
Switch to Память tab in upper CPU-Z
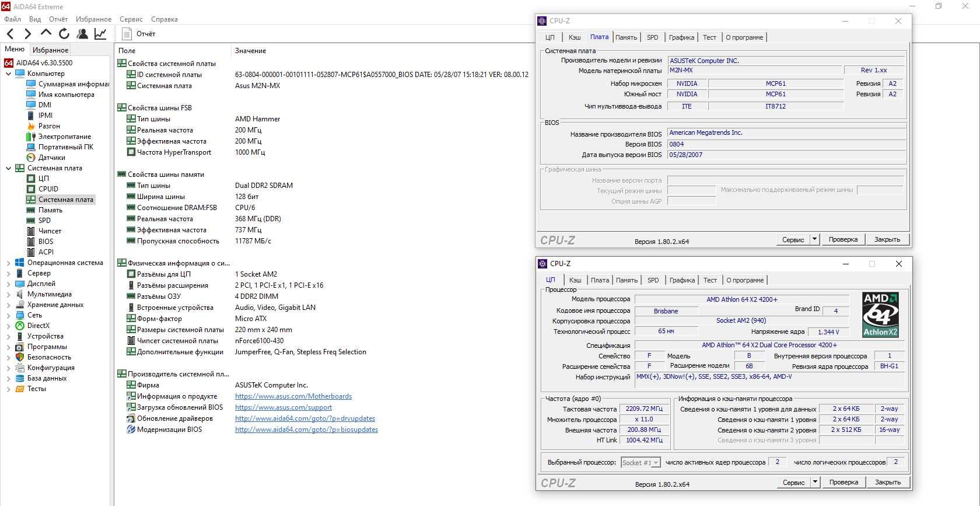click(626, 37)
